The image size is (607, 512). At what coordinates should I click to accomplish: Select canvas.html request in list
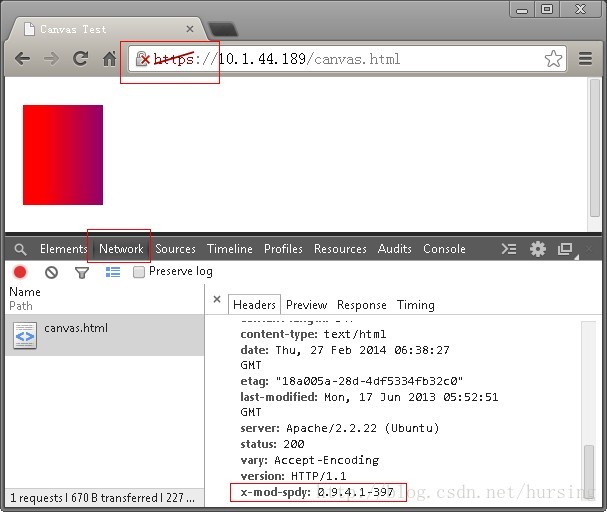coord(76,329)
